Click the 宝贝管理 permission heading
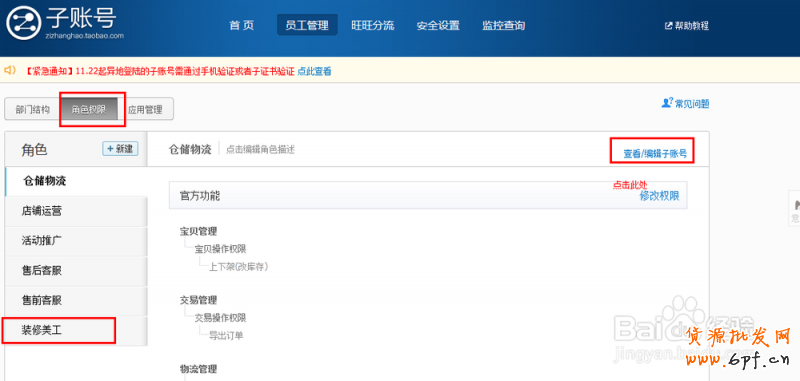 click(x=198, y=231)
